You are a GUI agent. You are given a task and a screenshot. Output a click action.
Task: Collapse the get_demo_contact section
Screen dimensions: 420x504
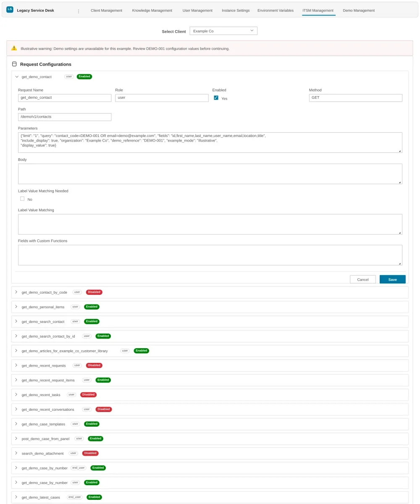pyautogui.click(x=17, y=77)
